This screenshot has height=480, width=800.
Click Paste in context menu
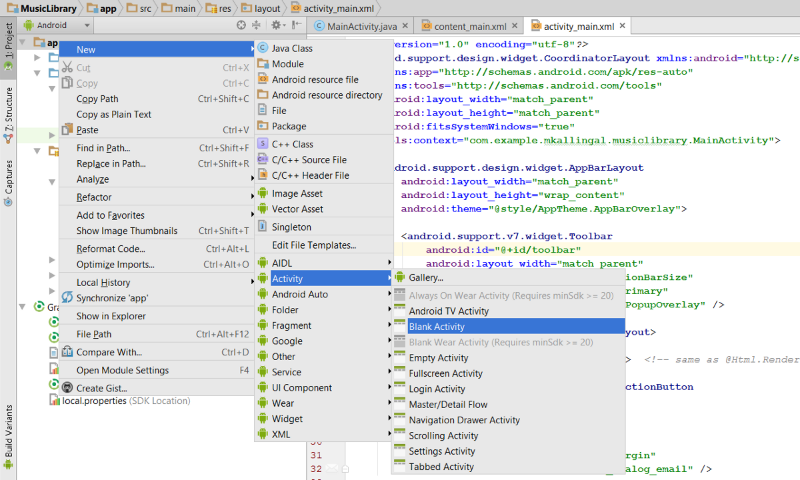157,130
